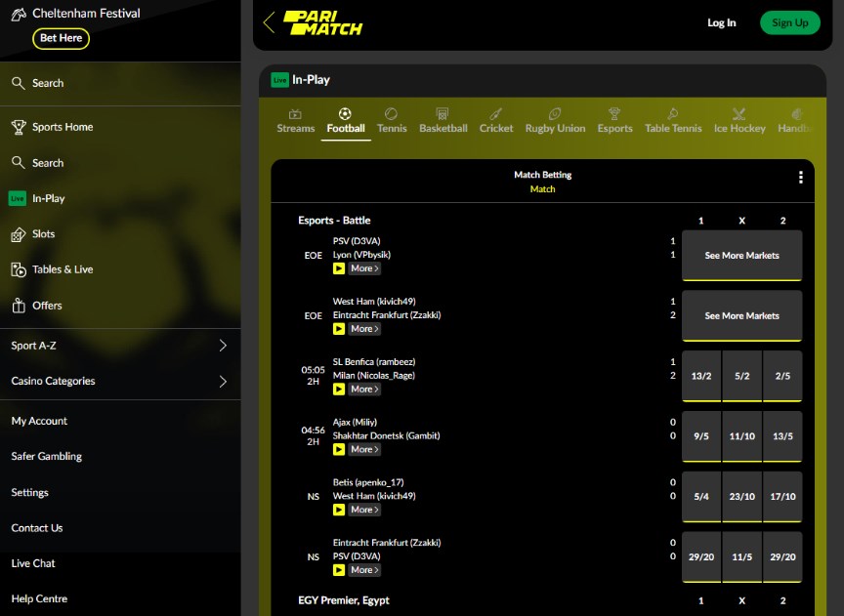Open the top Search field in sidebar

point(120,83)
